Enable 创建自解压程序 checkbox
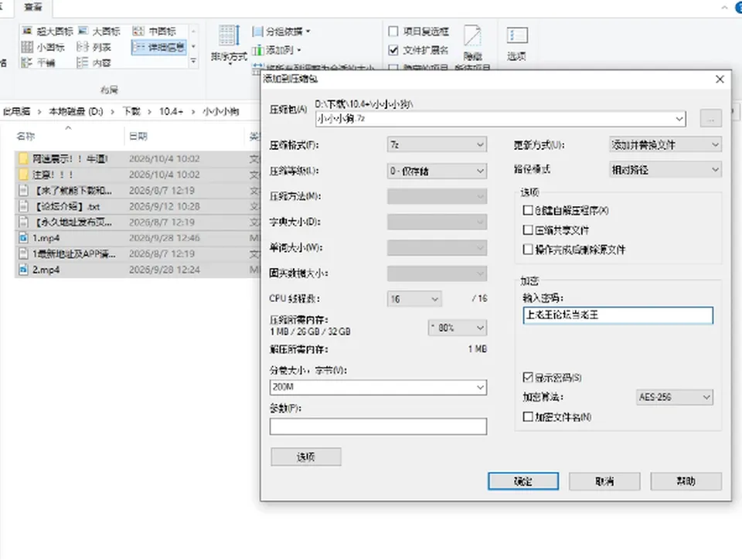This screenshot has width=742, height=560. coord(528,210)
